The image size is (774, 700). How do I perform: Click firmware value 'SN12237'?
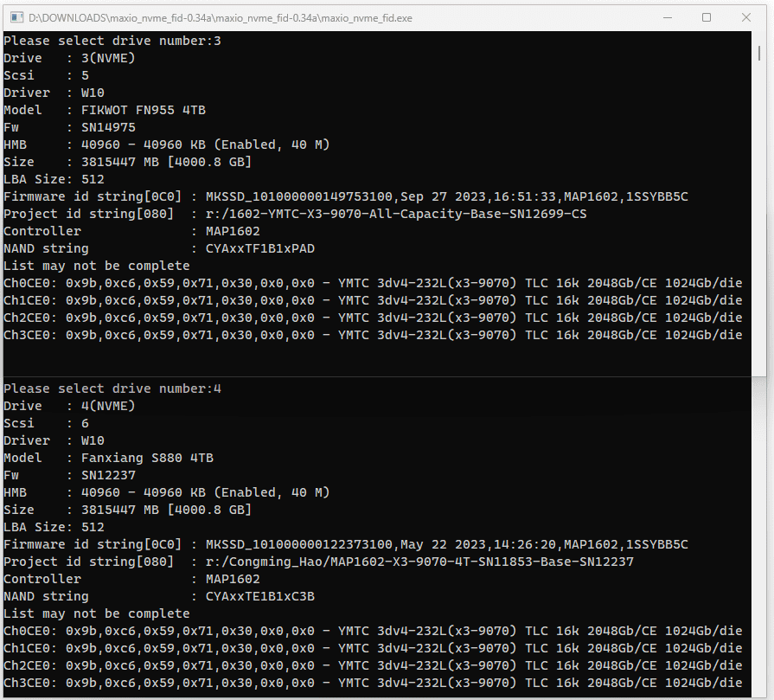tap(108, 475)
